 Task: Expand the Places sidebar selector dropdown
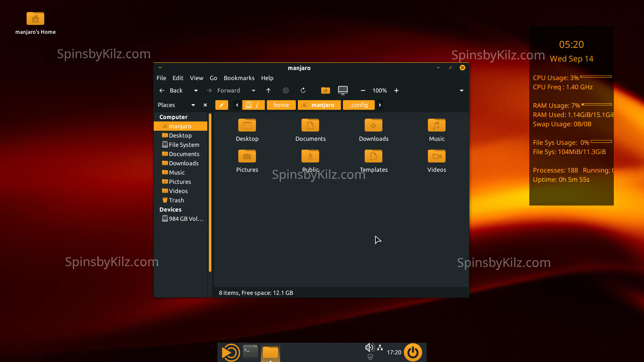click(193, 105)
